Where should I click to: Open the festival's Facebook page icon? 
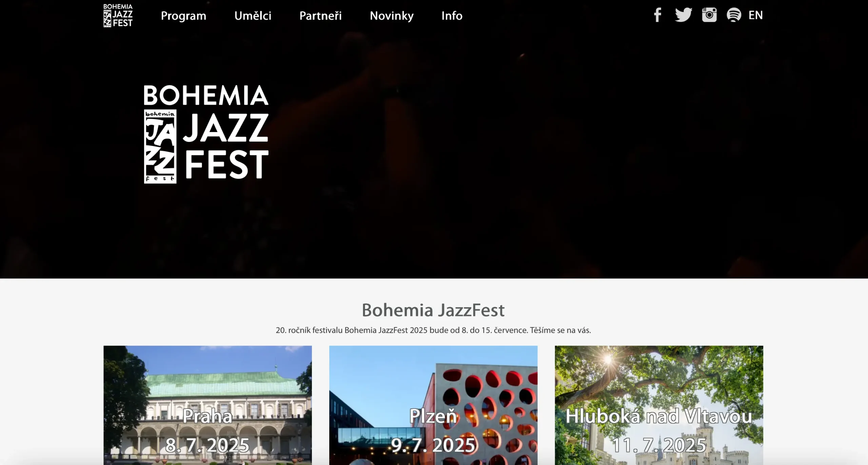pos(657,15)
